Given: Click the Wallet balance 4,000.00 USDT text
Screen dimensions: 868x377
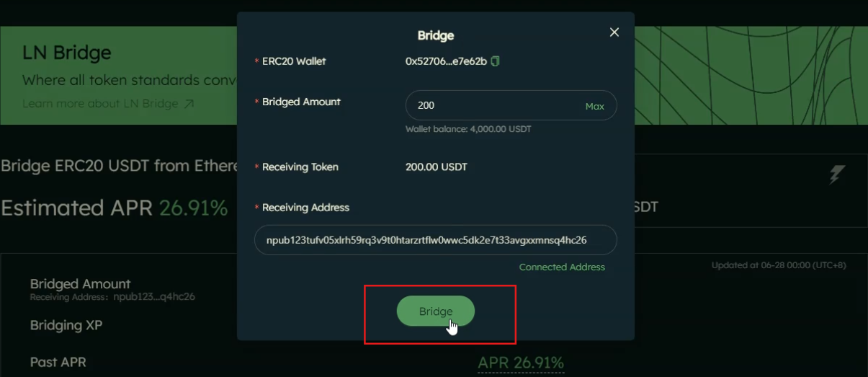Looking at the screenshot, I should [x=468, y=129].
